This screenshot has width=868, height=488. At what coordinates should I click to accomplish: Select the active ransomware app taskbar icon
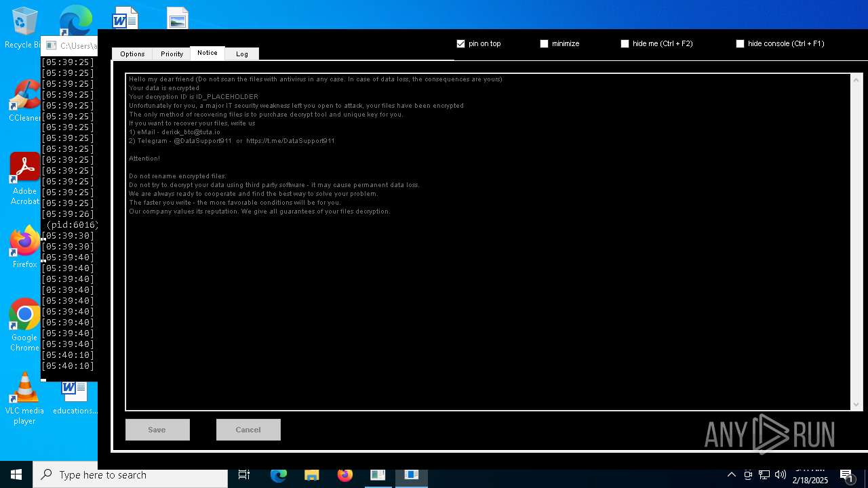[x=411, y=474]
